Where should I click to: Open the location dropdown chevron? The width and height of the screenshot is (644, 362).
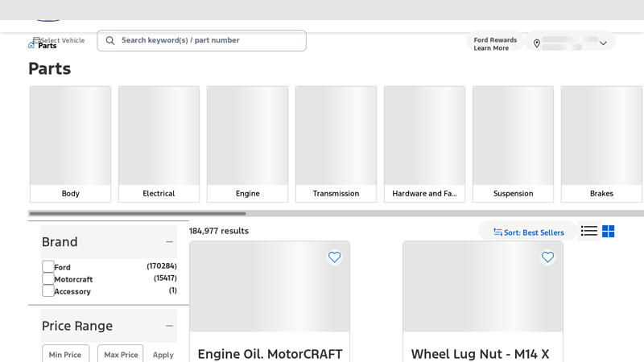point(603,43)
